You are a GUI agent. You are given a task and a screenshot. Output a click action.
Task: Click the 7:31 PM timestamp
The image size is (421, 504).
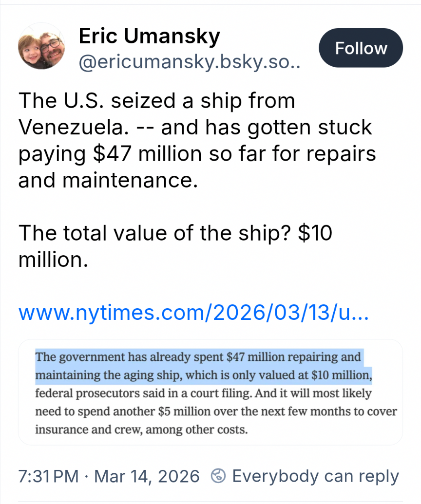pyautogui.click(x=47, y=476)
